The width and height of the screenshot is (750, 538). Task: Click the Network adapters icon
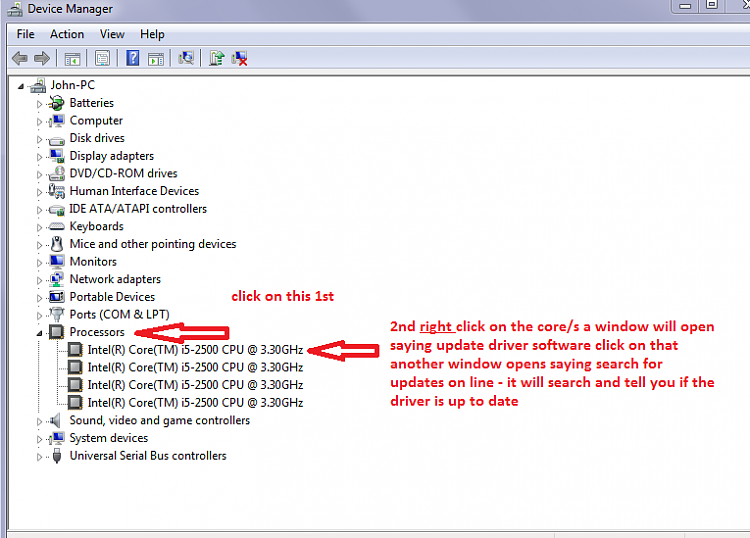56,279
